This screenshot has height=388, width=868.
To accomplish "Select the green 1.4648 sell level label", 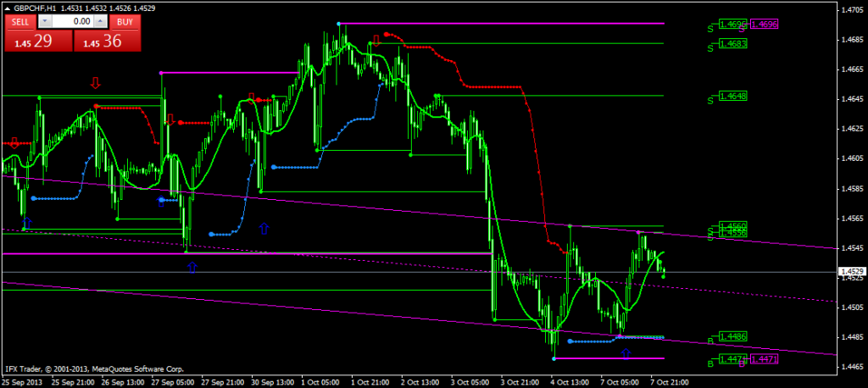I will click(732, 97).
